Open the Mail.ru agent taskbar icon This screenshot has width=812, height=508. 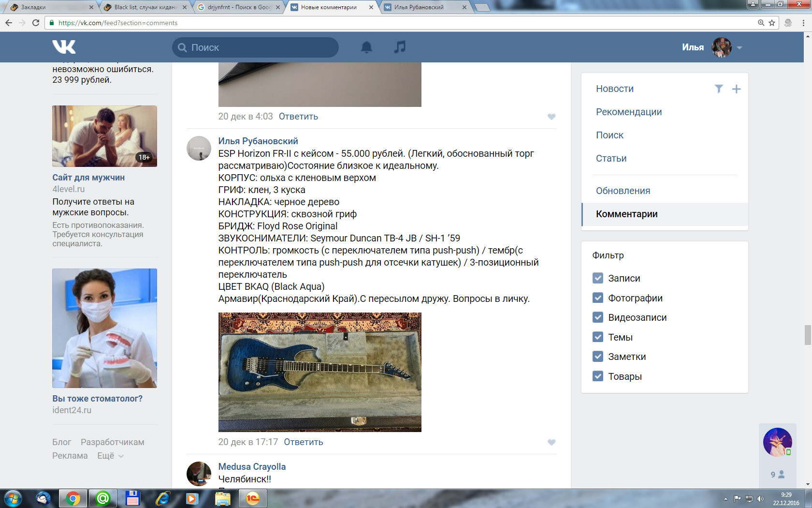click(103, 499)
